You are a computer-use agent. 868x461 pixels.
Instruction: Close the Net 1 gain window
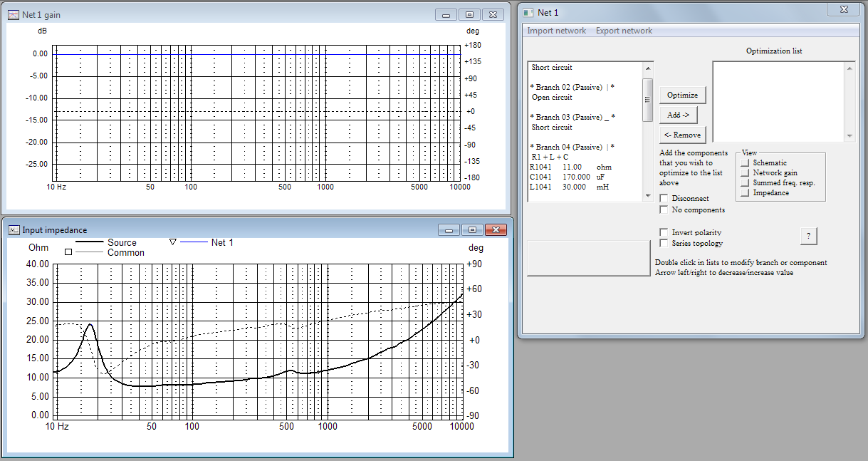[x=493, y=14]
